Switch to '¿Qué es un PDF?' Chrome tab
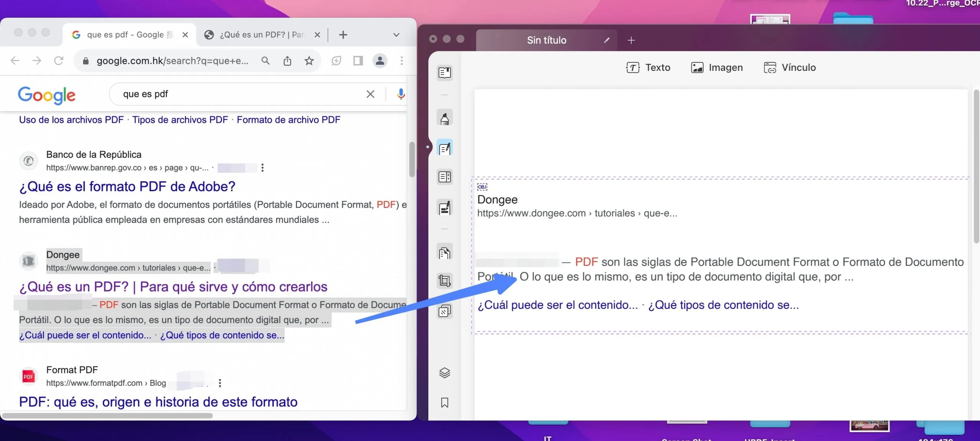The width and height of the screenshot is (980, 441). (262, 35)
